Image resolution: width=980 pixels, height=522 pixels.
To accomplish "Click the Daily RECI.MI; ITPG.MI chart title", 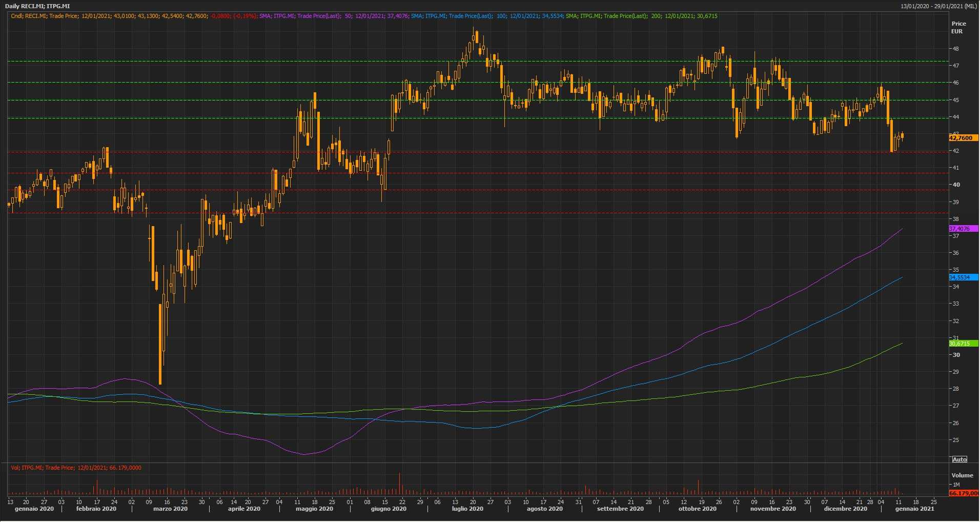I will coord(37,6).
